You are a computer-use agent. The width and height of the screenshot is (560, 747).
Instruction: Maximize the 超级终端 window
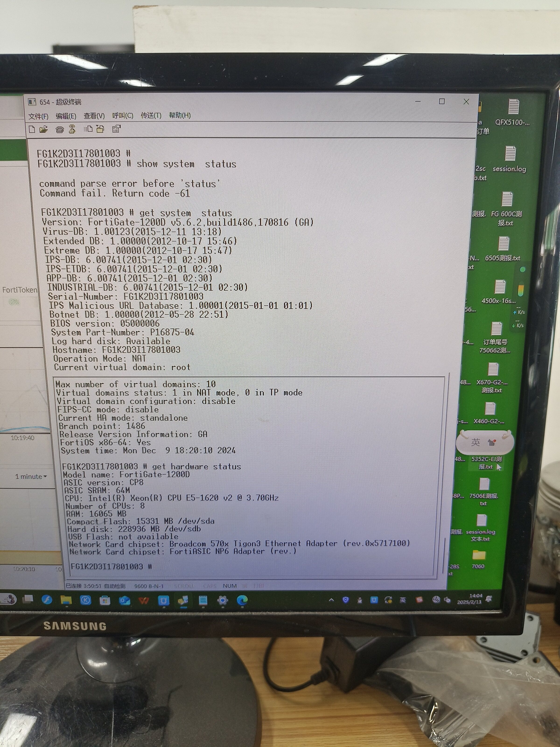click(442, 101)
